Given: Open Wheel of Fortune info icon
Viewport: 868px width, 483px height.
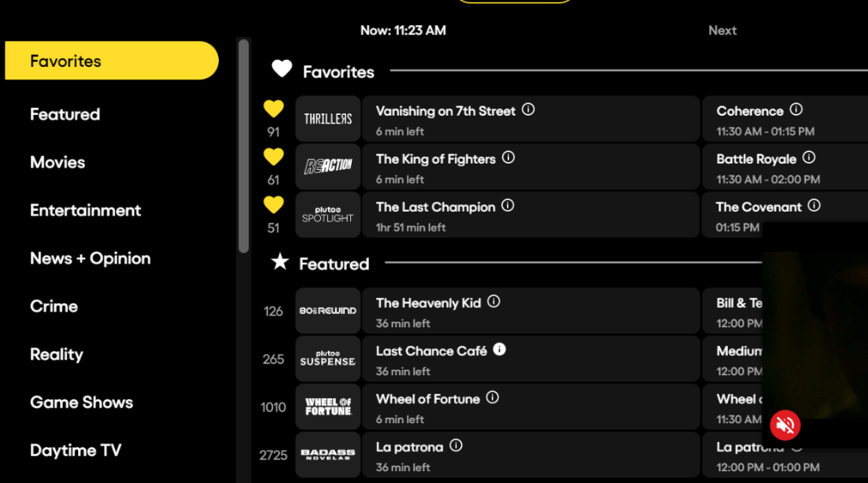Looking at the screenshot, I should (493, 398).
